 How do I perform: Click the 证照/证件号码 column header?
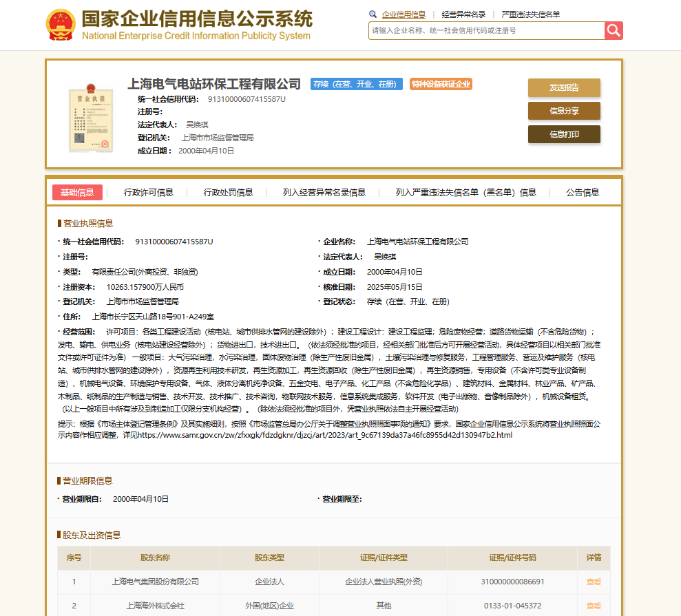512,557
